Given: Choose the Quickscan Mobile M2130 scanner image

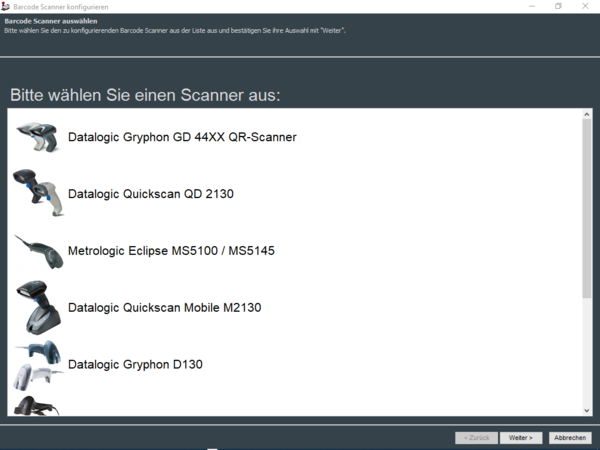Looking at the screenshot, I should click(37, 307).
